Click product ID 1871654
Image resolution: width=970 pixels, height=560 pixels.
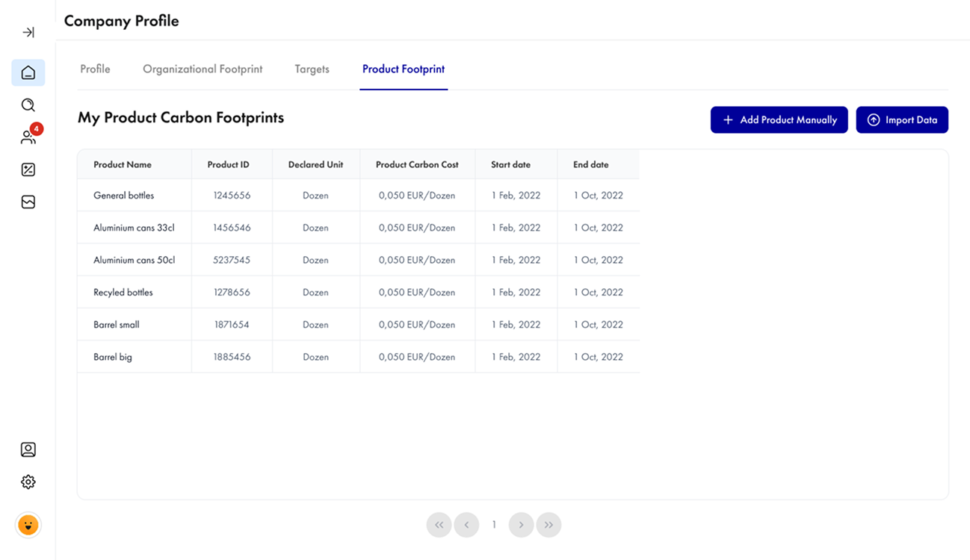pos(232,325)
